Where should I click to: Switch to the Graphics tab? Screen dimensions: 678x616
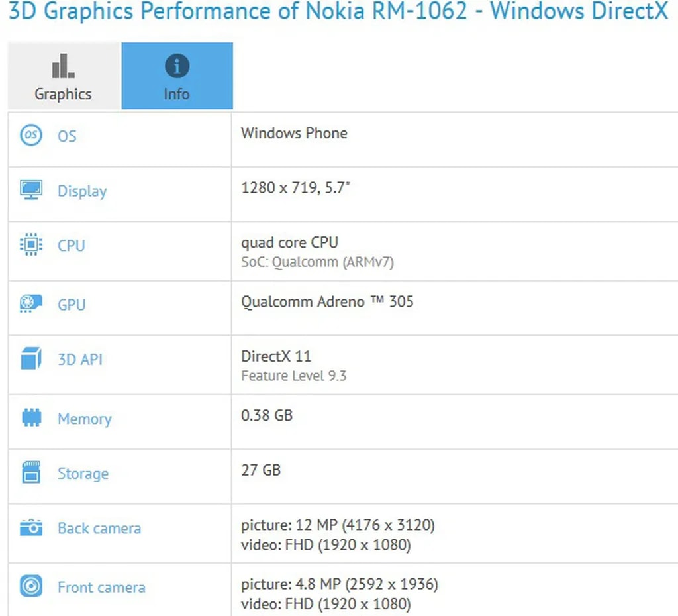(x=64, y=77)
